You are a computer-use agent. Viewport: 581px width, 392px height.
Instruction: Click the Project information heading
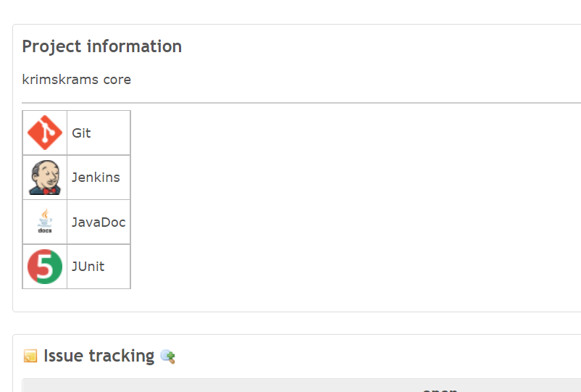[102, 46]
